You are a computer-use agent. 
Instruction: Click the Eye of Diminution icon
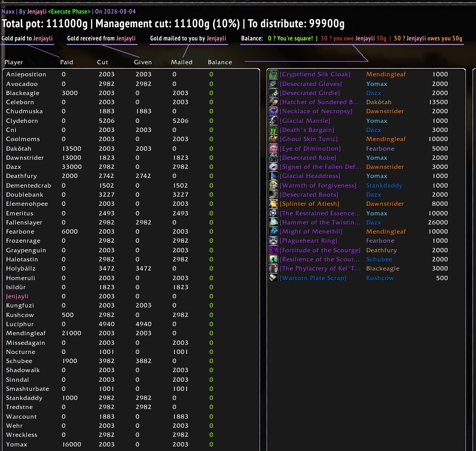pyautogui.click(x=273, y=149)
